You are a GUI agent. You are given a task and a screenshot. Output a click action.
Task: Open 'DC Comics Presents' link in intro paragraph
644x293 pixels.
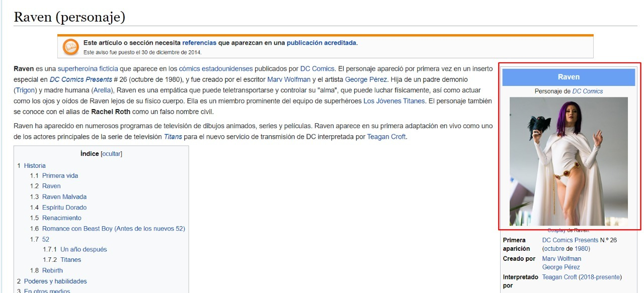[81, 79]
